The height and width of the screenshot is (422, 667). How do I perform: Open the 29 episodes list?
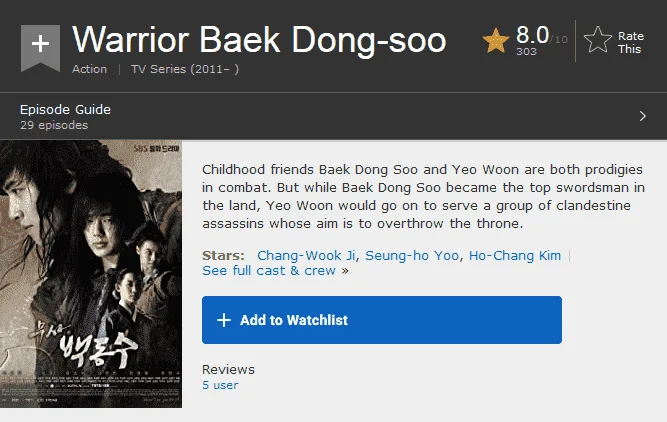[54, 125]
